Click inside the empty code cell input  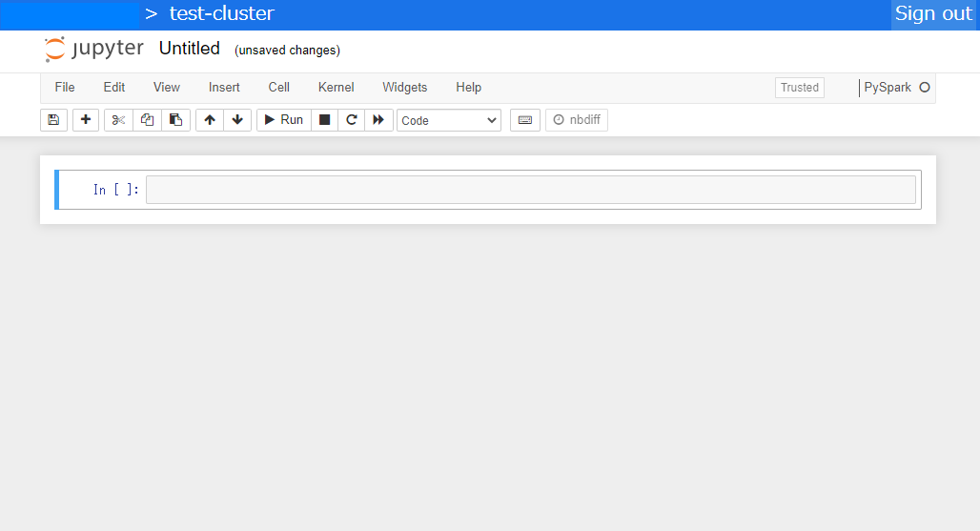coord(531,190)
